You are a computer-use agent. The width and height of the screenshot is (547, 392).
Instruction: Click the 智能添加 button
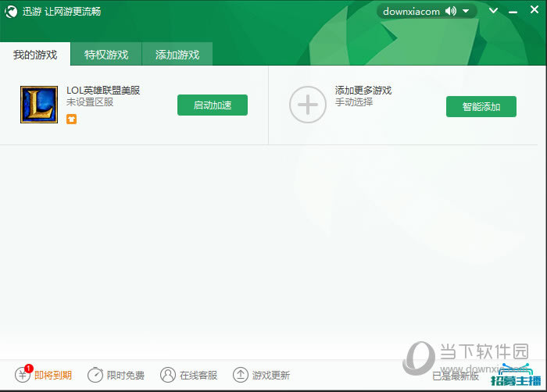tap(481, 106)
